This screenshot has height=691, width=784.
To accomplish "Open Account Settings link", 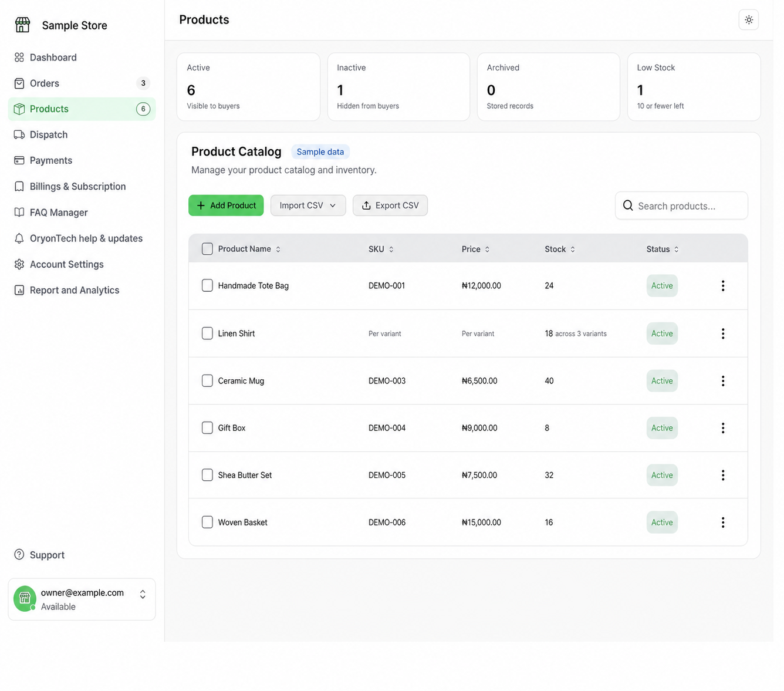I will (x=82, y=264).
